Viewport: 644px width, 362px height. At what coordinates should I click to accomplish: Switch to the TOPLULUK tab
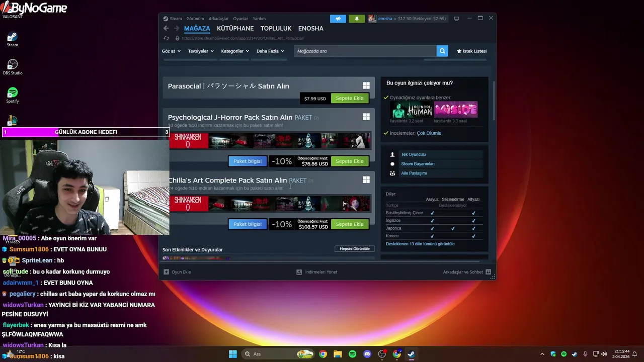[276, 28]
